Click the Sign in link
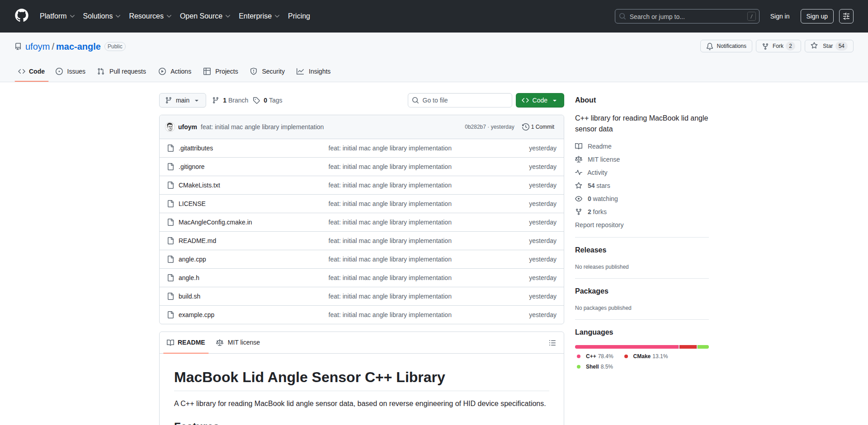 coord(780,16)
